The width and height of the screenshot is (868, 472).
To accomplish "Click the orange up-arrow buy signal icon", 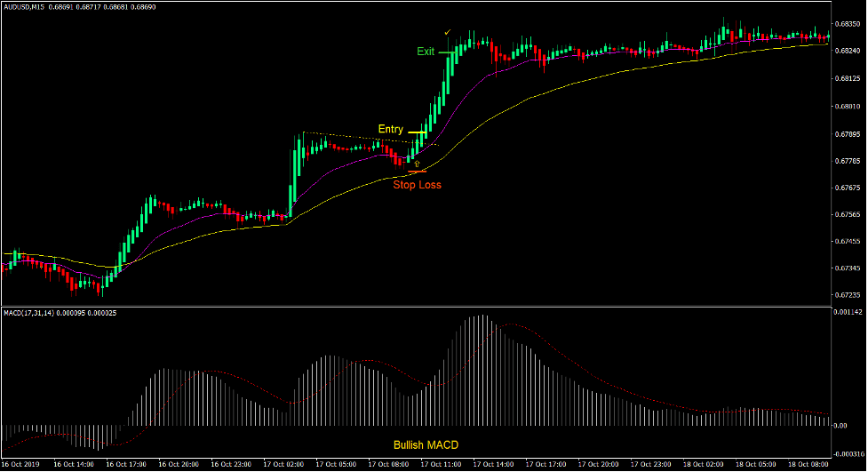I will click(416, 164).
